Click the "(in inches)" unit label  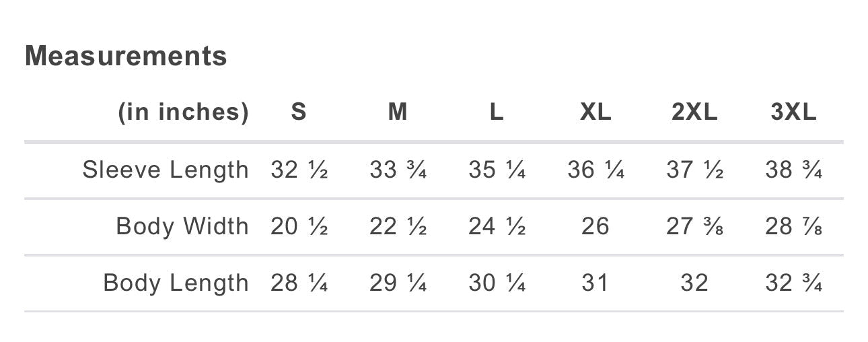[183, 112]
